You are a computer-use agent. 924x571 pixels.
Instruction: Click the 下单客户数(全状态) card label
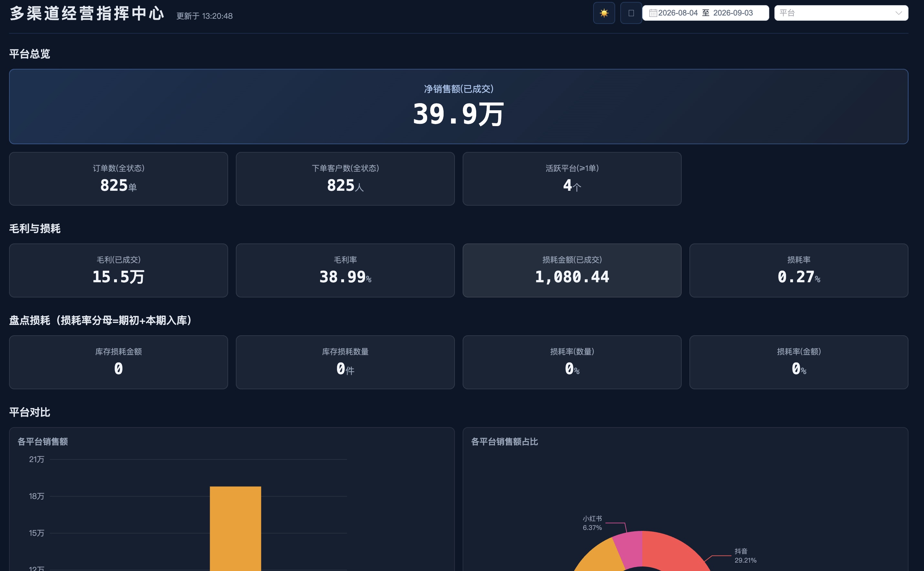tap(345, 168)
